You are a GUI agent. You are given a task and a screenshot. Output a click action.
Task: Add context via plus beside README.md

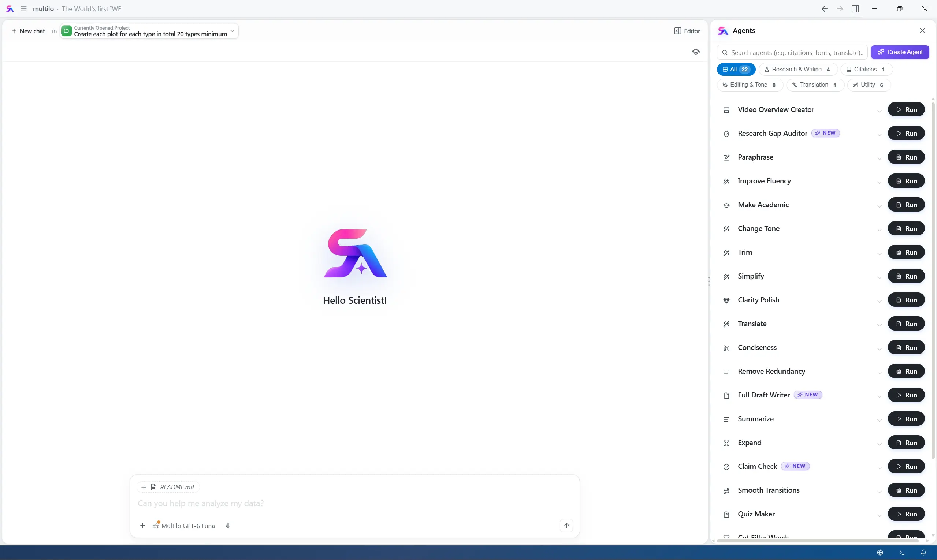[144, 487]
